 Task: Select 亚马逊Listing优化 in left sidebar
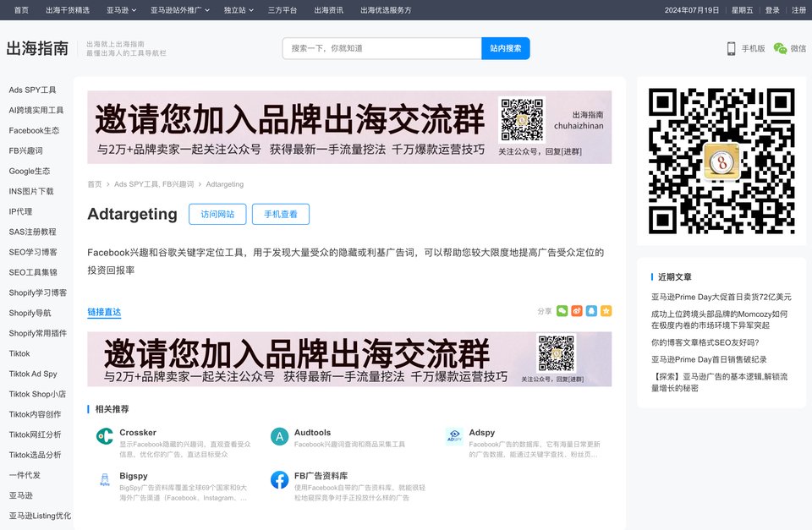point(40,516)
